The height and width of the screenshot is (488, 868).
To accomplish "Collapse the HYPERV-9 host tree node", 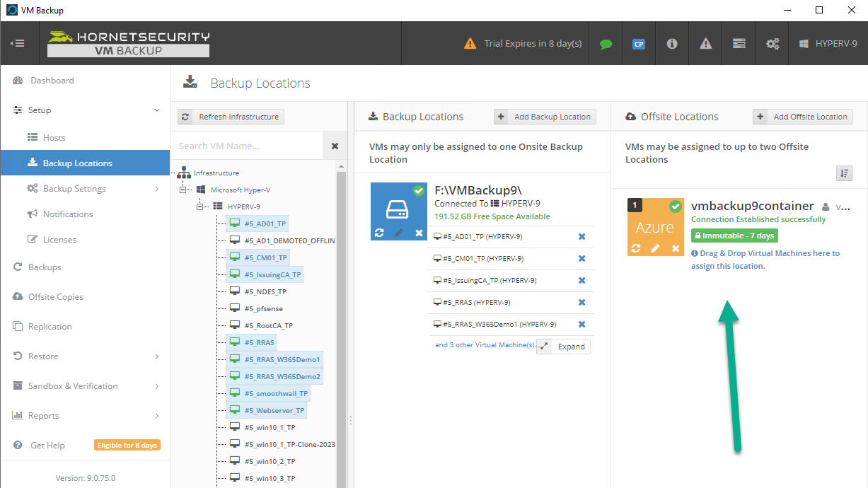I will 199,207.
